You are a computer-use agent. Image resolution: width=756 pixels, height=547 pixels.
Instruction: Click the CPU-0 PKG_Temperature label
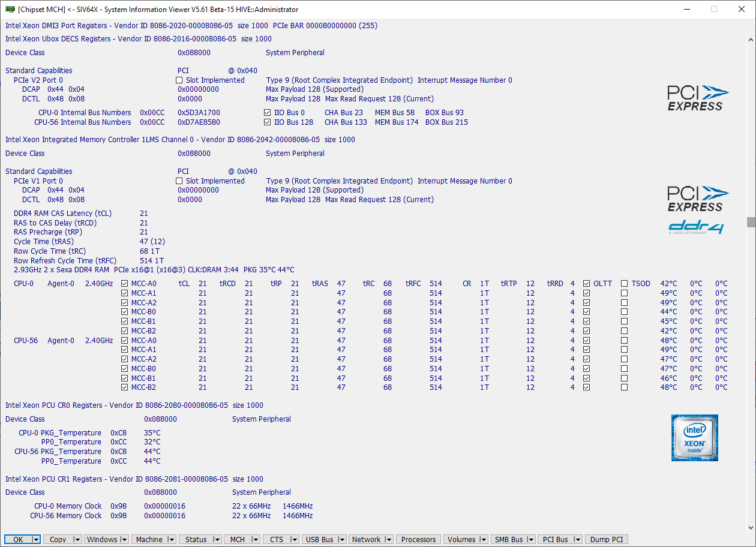point(60,433)
